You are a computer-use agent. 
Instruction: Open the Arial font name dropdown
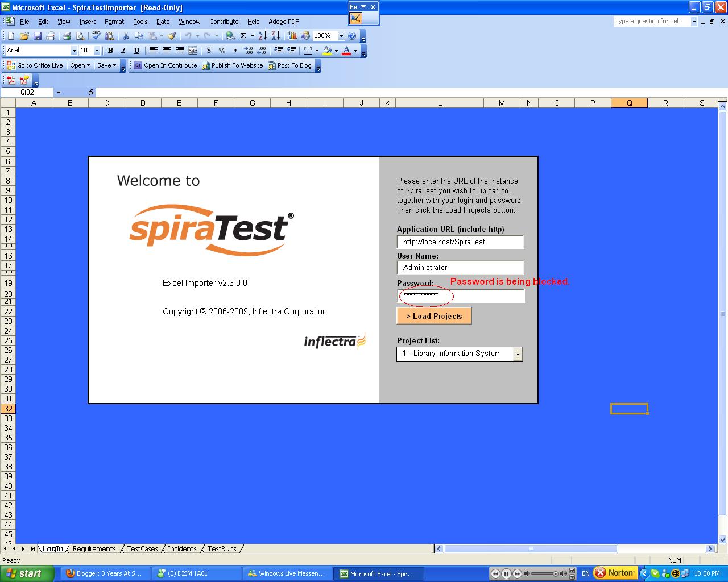click(x=73, y=51)
